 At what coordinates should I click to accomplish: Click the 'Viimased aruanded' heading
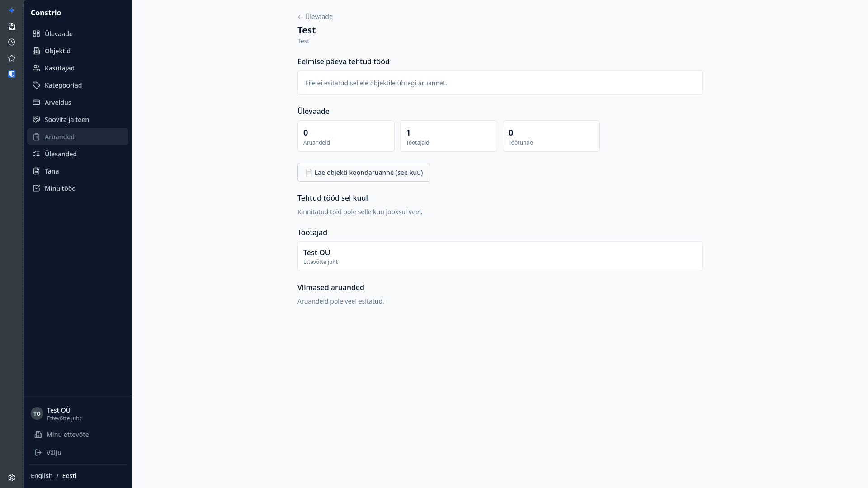(331, 287)
